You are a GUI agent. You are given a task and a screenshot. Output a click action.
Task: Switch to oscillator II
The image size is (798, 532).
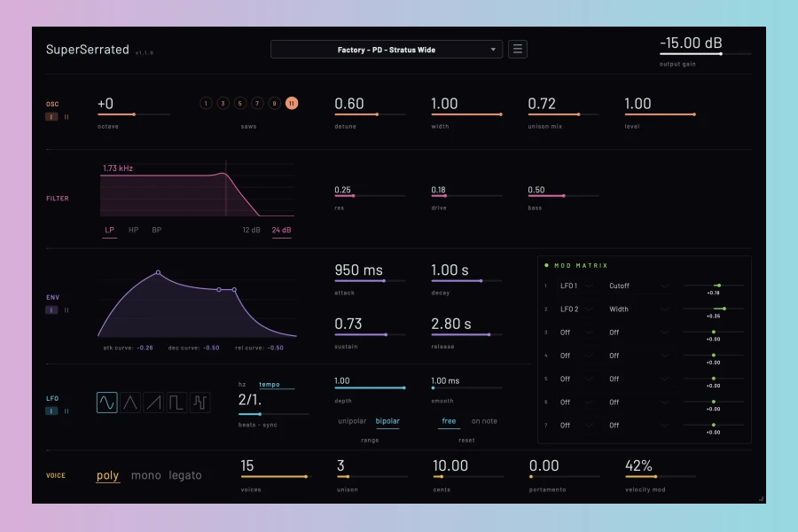[x=66, y=116]
